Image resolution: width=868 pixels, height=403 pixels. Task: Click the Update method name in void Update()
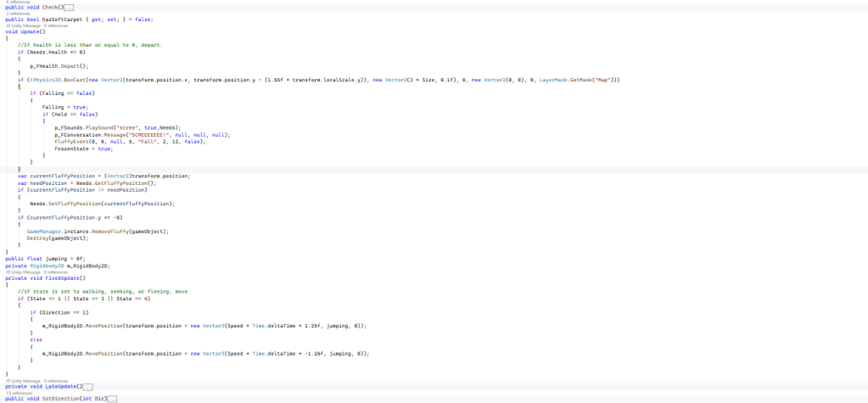[28, 31]
